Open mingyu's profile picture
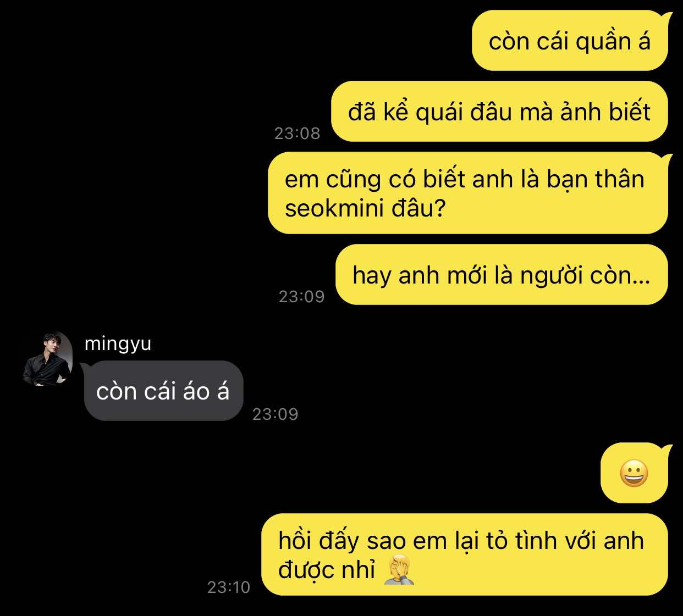 point(48,359)
